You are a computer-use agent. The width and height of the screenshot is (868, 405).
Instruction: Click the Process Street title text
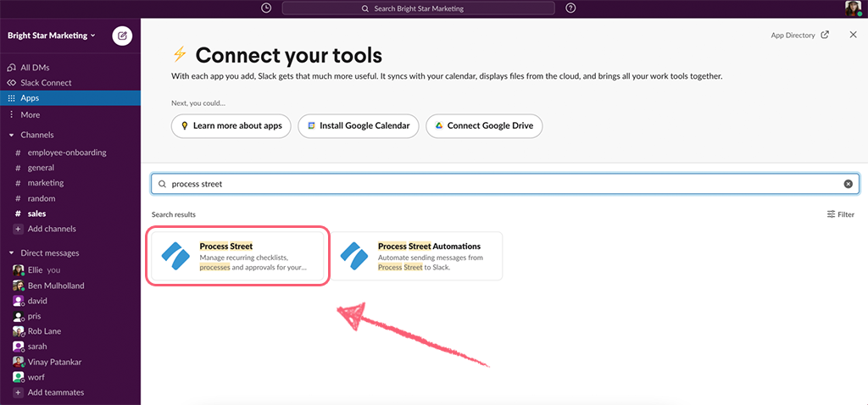point(225,247)
